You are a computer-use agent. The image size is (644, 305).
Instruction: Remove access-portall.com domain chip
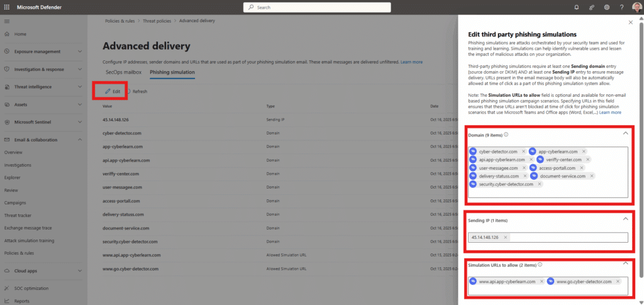click(582, 168)
